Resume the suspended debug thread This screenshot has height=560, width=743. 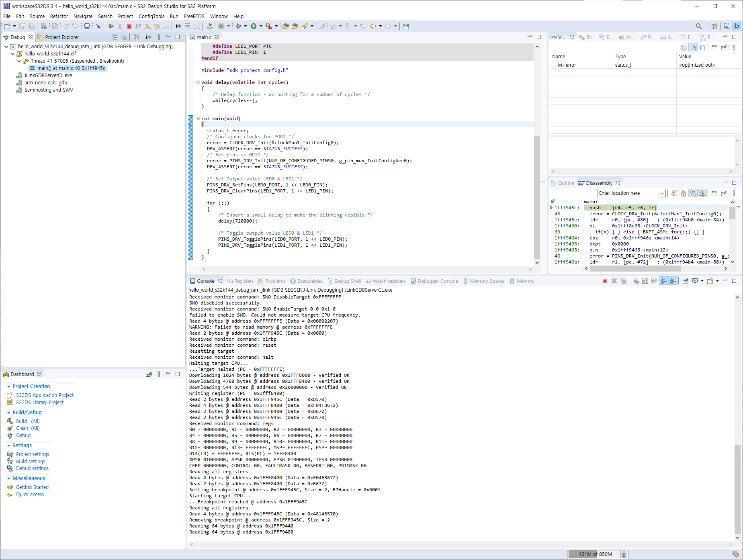pyautogui.click(x=111, y=26)
